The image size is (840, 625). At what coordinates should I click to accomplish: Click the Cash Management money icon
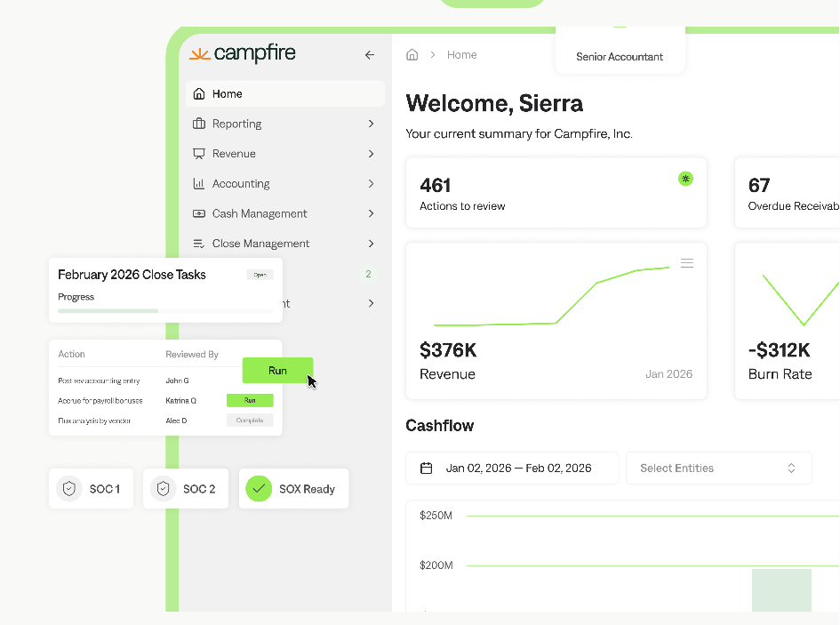[x=199, y=214]
